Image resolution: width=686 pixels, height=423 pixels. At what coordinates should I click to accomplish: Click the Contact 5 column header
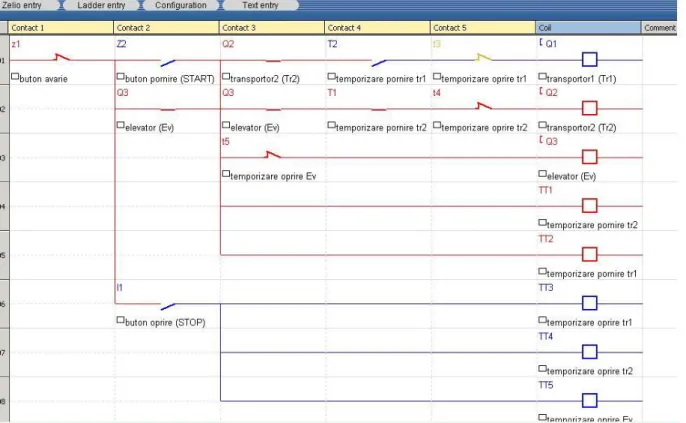[x=483, y=28]
